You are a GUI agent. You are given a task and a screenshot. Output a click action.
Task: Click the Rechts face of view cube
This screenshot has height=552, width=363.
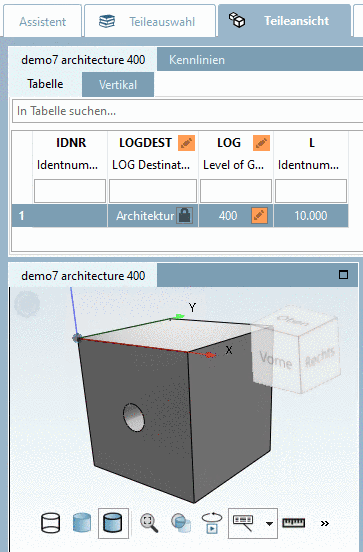(x=320, y=357)
